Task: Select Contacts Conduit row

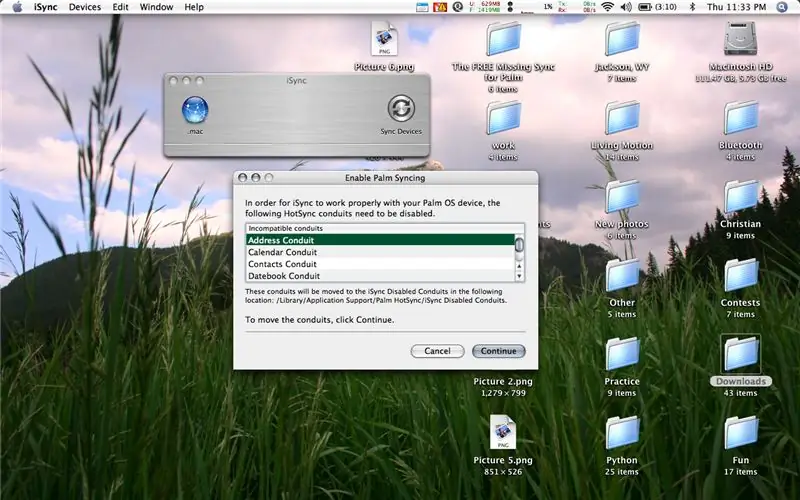Action: coord(380,264)
